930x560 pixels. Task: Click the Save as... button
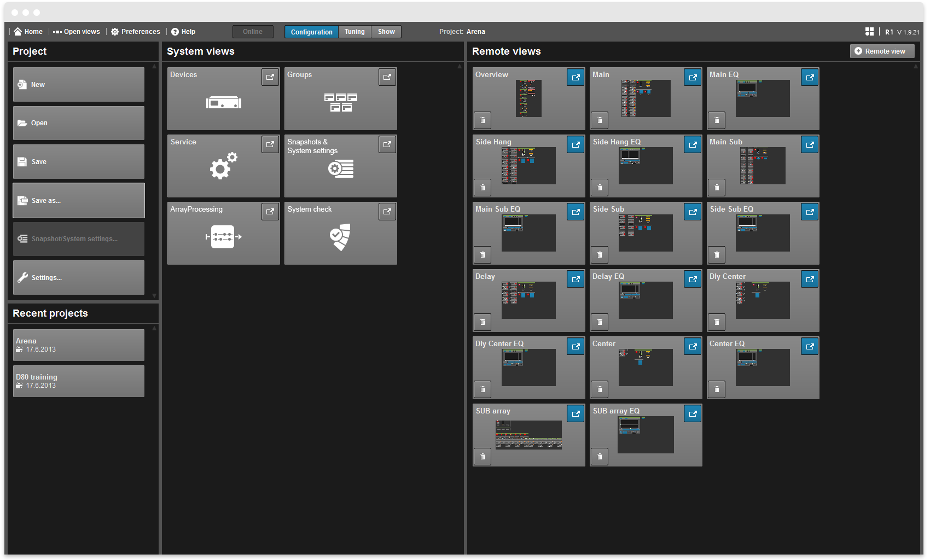pos(79,200)
